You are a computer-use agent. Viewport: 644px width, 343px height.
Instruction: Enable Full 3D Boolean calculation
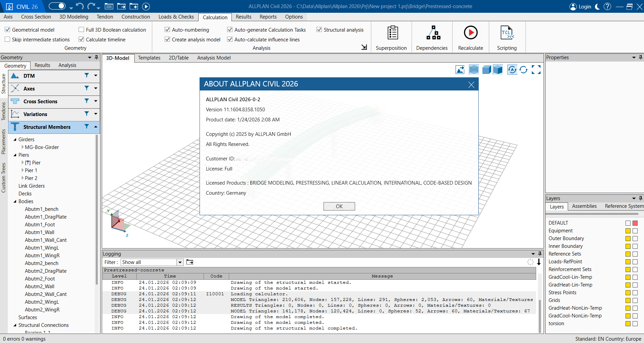pos(81,30)
